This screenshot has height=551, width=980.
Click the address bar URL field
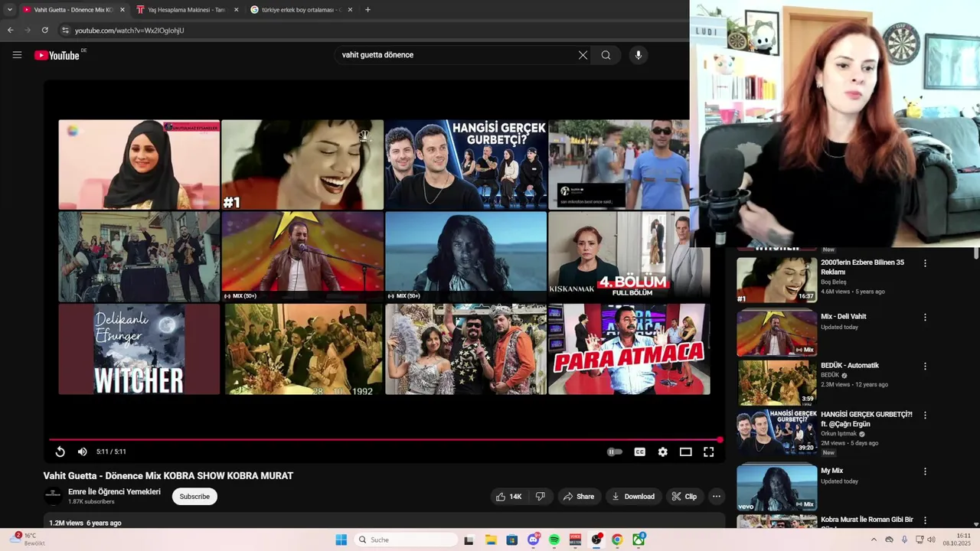click(129, 30)
